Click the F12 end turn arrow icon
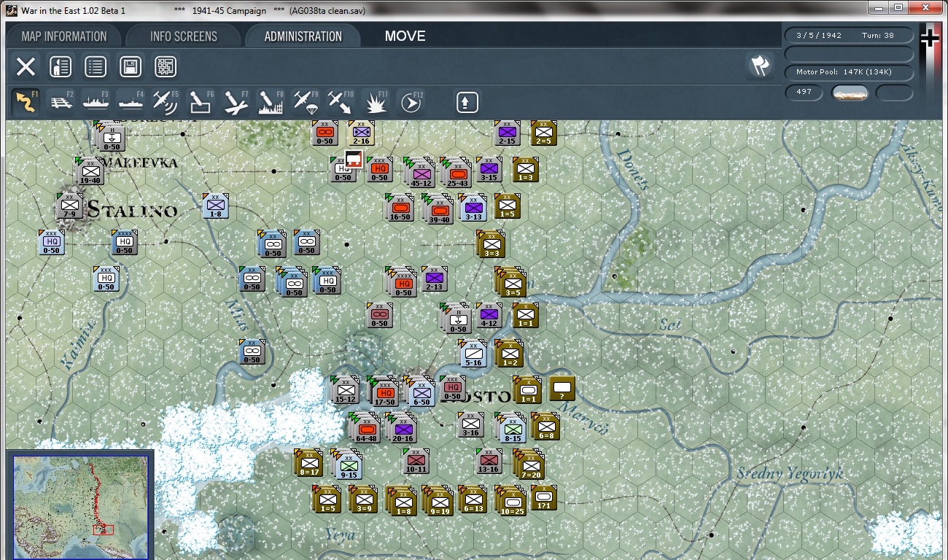 [x=411, y=102]
